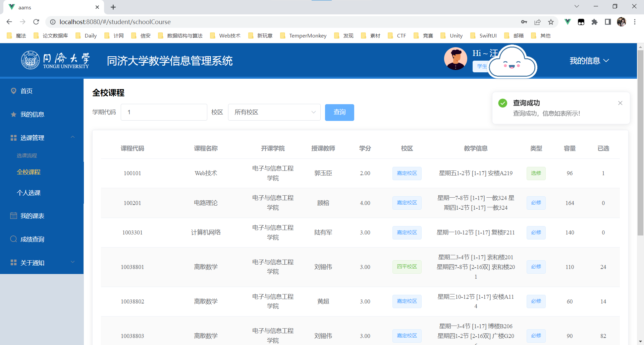This screenshot has width=644, height=345.
Task: Open the Vue devtools extension icon
Action: tap(568, 22)
